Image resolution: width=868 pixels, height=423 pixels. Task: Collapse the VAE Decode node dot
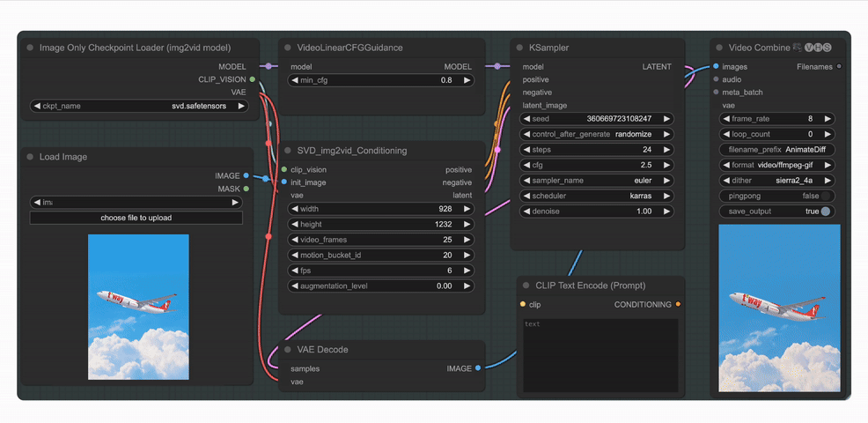point(287,350)
